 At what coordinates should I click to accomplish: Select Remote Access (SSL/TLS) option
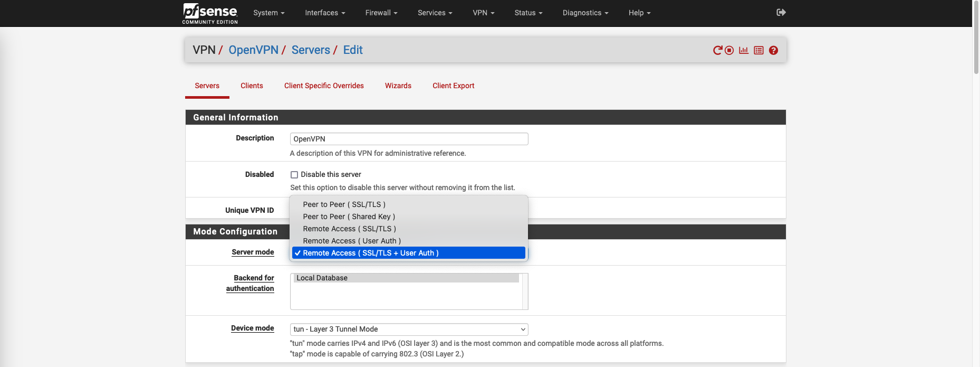pos(349,229)
